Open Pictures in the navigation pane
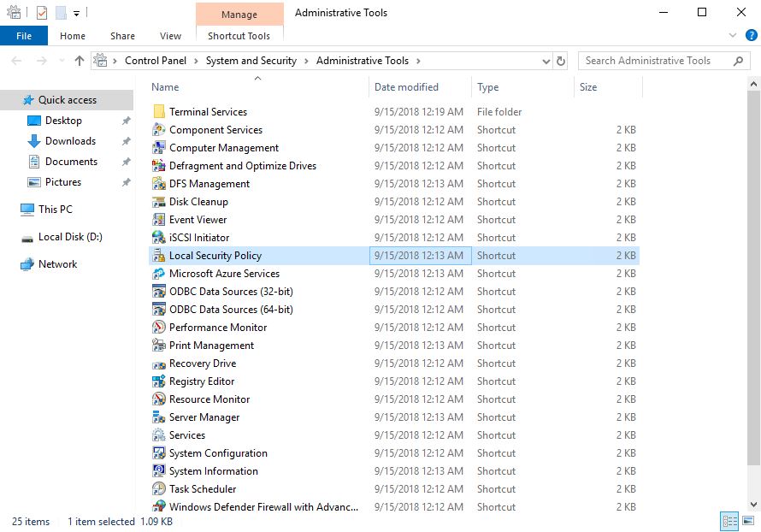This screenshot has height=532, width=761. (62, 182)
